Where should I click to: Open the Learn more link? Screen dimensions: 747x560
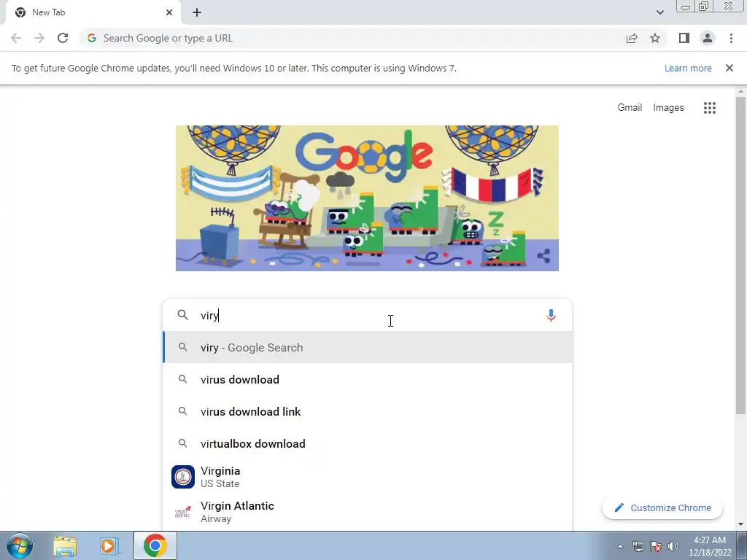coord(688,68)
